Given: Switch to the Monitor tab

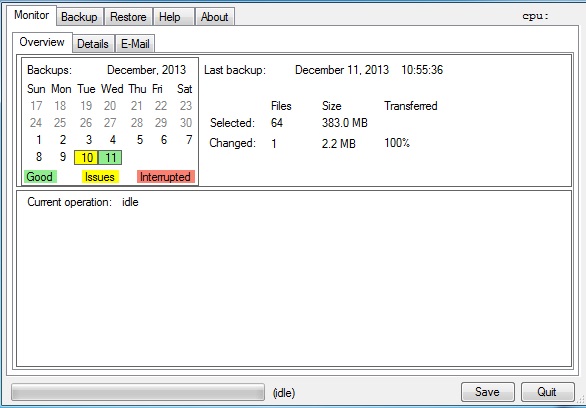Looking at the screenshot, I should 32,15.
